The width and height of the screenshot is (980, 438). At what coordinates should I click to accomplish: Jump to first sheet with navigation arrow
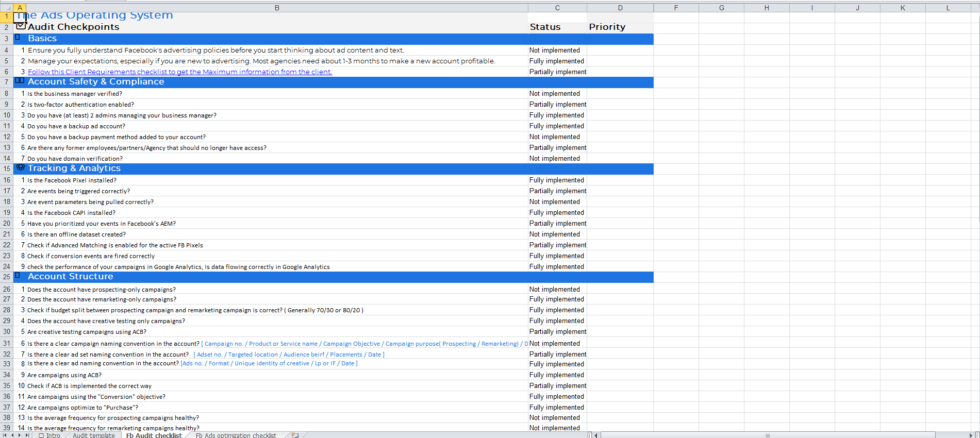click(x=5, y=435)
